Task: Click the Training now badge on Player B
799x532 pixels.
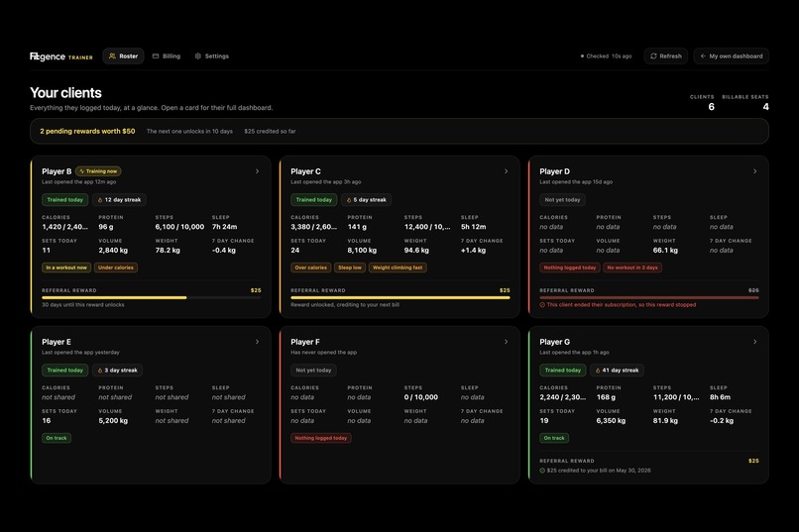Action: (x=98, y=171)
